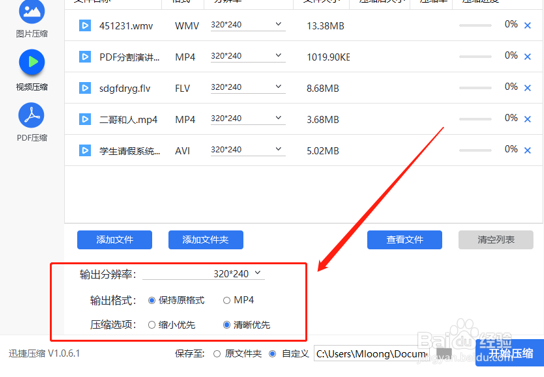Open resolution dropdown for PDF分割演讲 row
The height and width of the screenshot is (377, 544).
248,56
